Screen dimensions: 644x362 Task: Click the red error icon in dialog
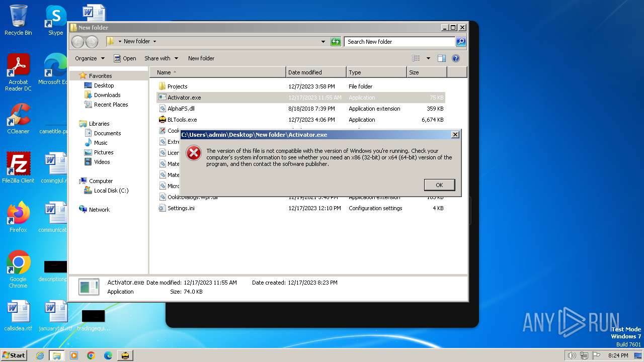(194, 153)
